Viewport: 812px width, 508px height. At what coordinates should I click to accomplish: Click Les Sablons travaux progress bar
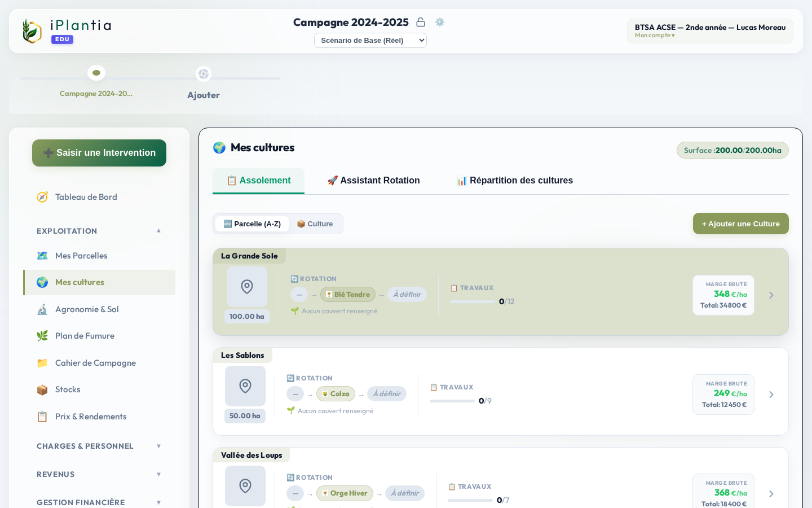tap(452, 401)
